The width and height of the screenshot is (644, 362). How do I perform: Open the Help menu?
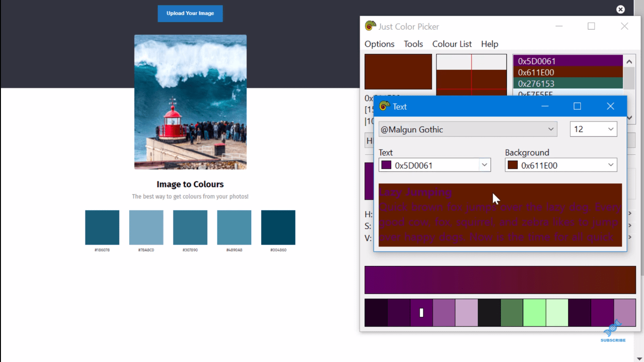point(490,44)
